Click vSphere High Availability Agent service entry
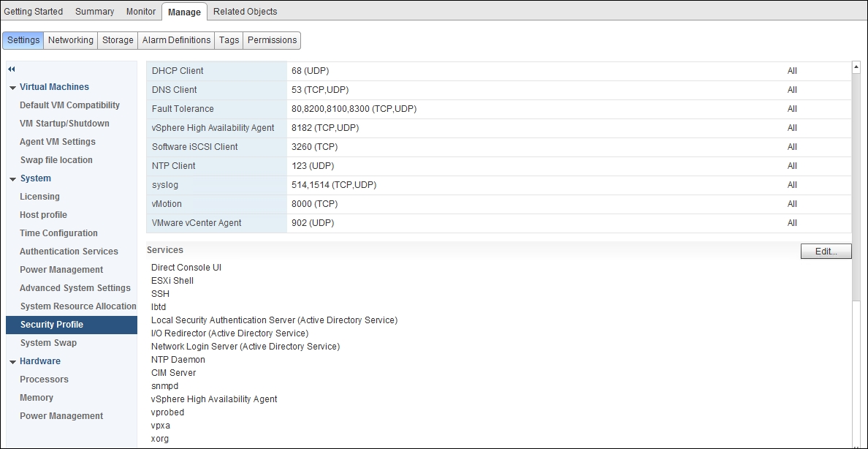Screen dimensions: 868x449 (213, 399)
